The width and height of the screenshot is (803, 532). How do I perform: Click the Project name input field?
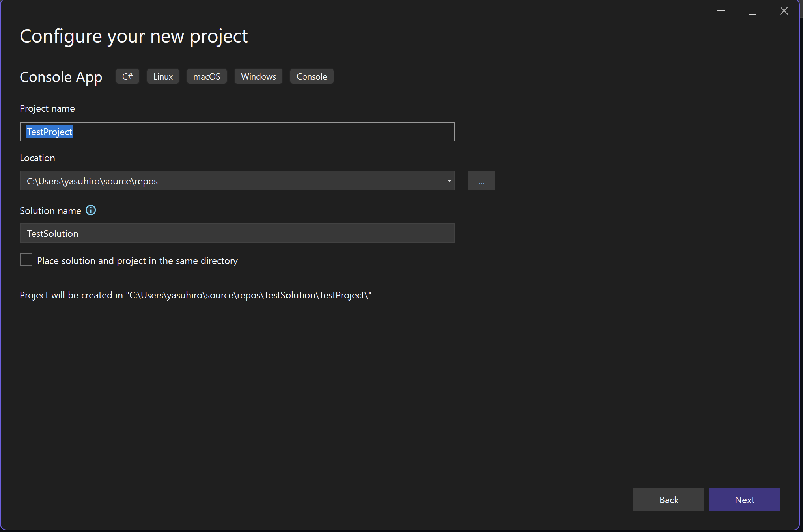coord(237,132)
